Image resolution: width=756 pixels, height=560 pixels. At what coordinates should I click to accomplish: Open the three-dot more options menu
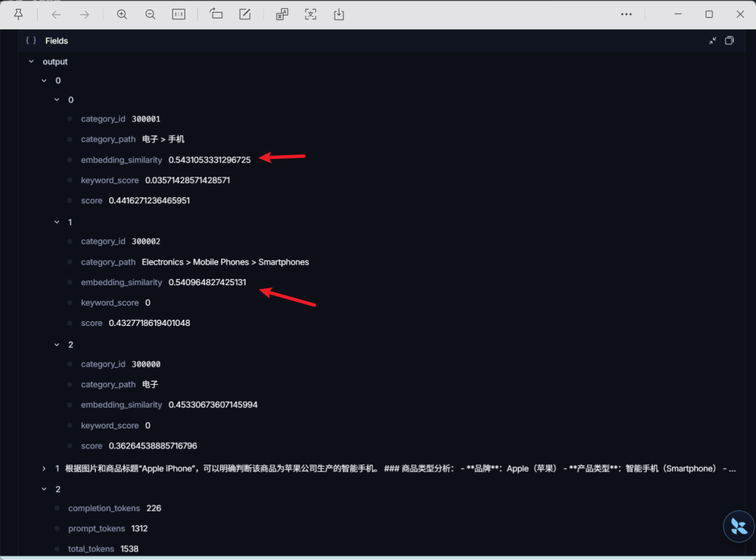tap(626, 14)
